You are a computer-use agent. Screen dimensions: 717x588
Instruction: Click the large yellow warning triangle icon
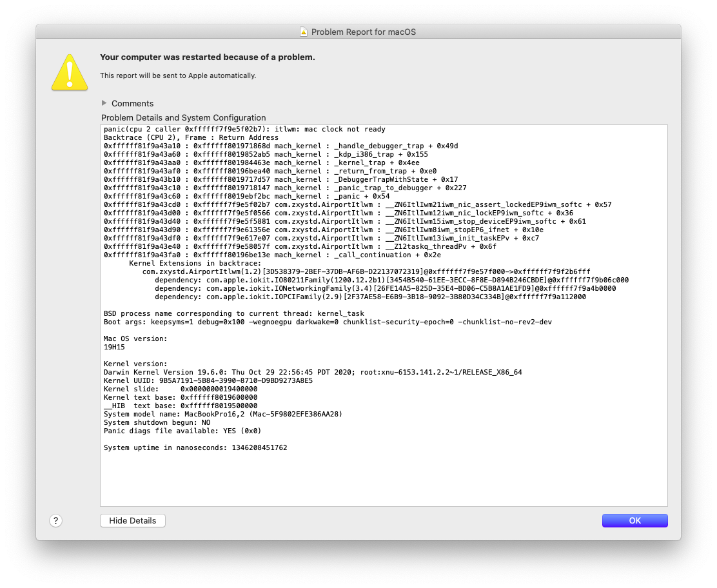pos(69,73)
